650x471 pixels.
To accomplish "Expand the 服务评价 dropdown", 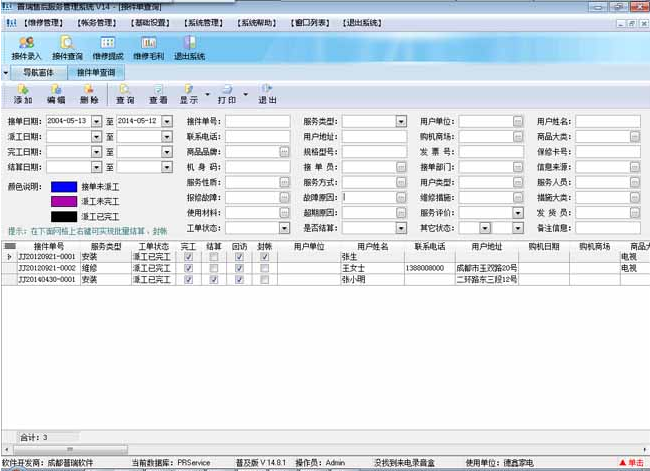I will click(518, 213).
